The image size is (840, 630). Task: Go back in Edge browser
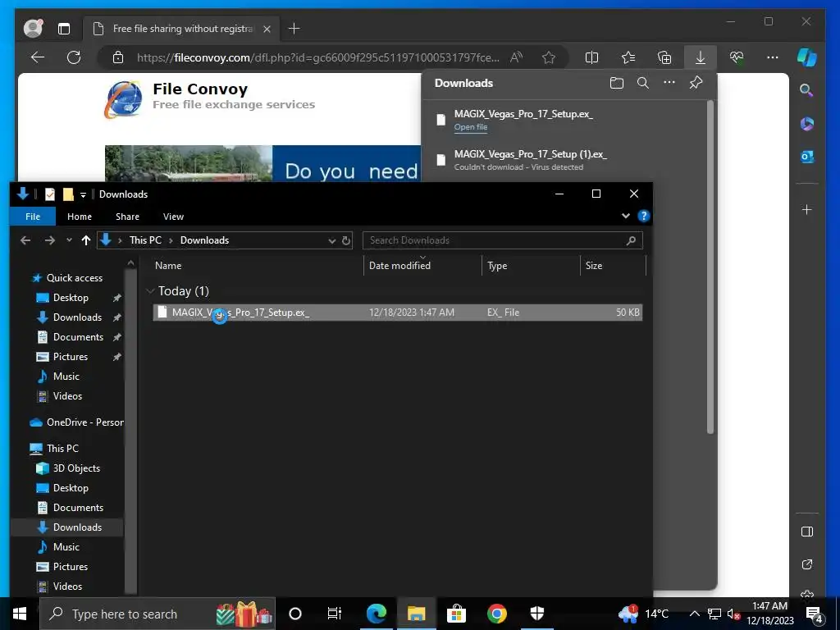point(38,57)
